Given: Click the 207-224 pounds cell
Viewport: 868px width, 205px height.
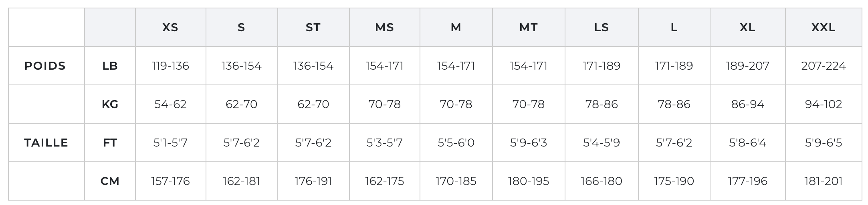Looking at the screenshot, I should point(823,66).
